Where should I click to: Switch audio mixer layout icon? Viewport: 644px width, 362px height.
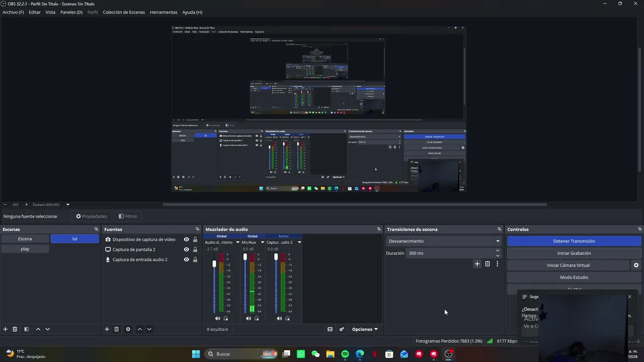(x=330, y=329)
